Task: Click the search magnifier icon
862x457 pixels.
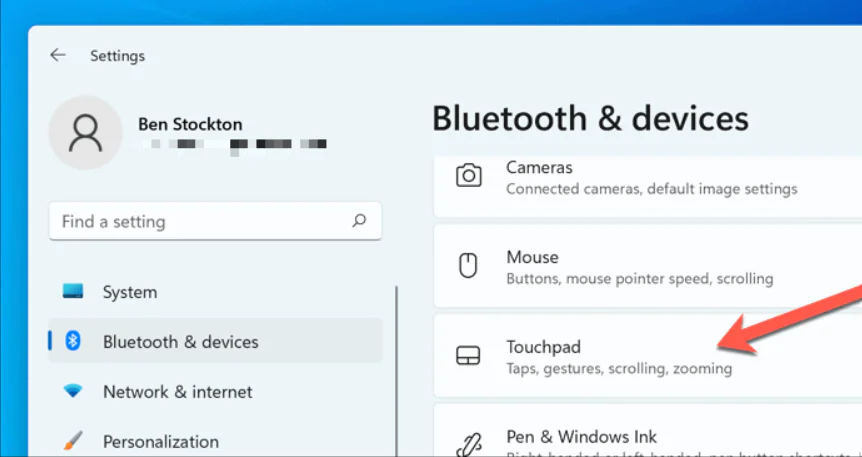Action: (x=359, y=221)
